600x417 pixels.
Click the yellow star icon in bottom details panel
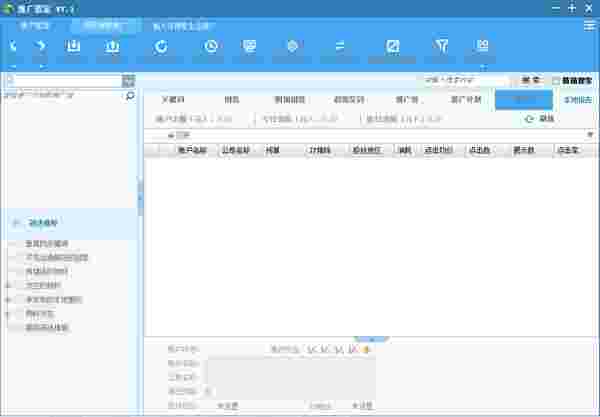[366, 349]
